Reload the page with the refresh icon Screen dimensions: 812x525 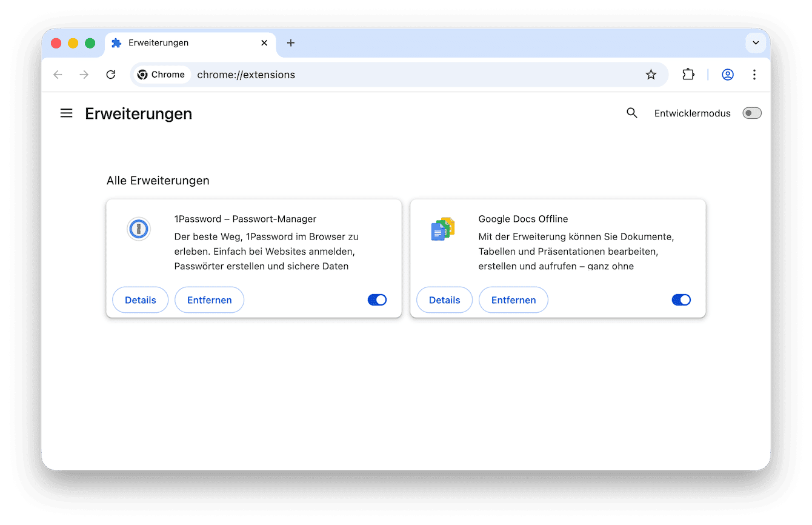tap(111, 74)
